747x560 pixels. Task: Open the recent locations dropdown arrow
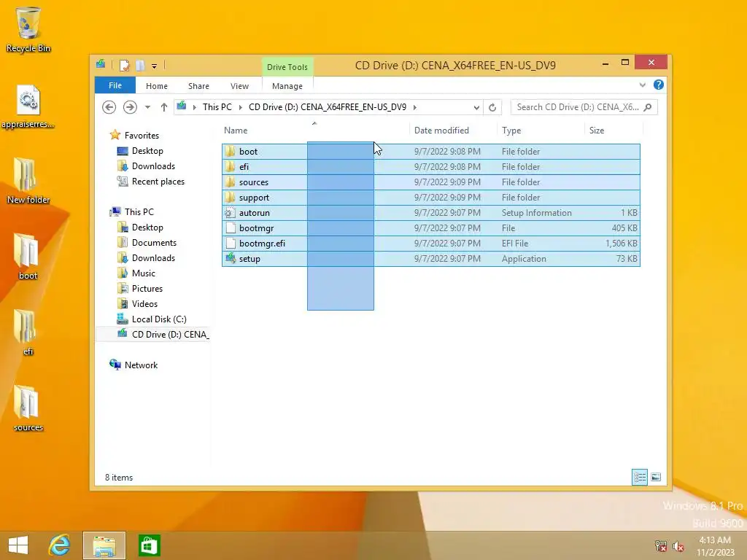[147, 107]
